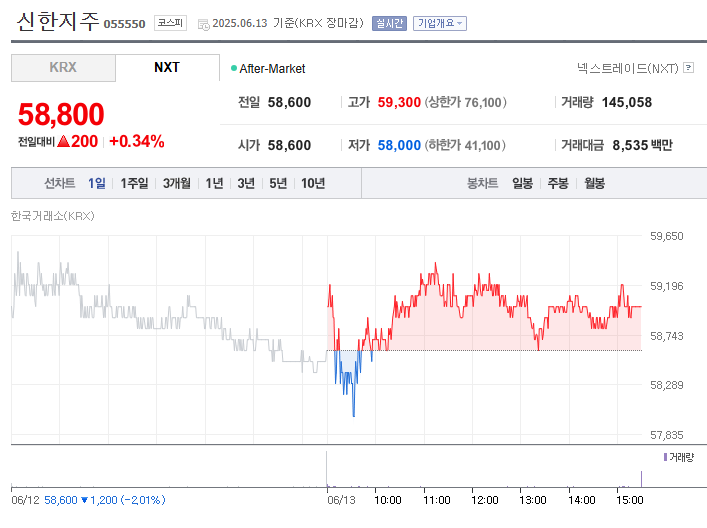707x528 pixels.
Task: Select 5년 line chart period
Action: (x=278, y=183)
